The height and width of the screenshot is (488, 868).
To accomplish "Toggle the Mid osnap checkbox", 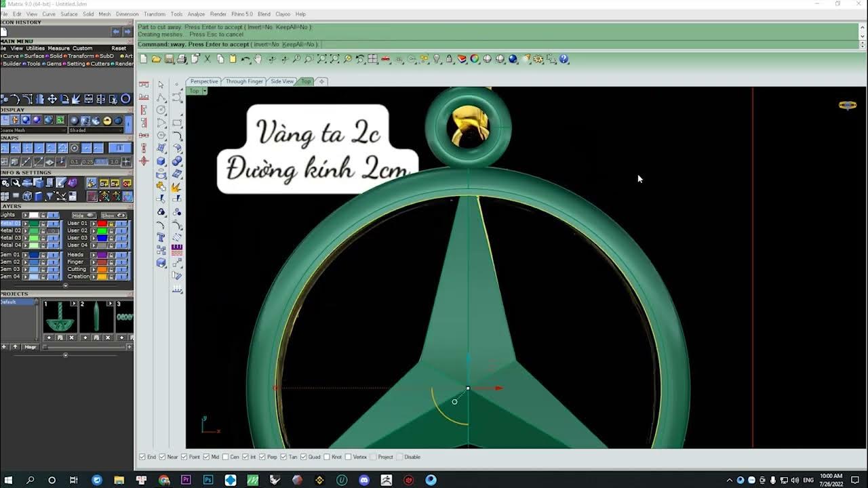I will (206, 457).
